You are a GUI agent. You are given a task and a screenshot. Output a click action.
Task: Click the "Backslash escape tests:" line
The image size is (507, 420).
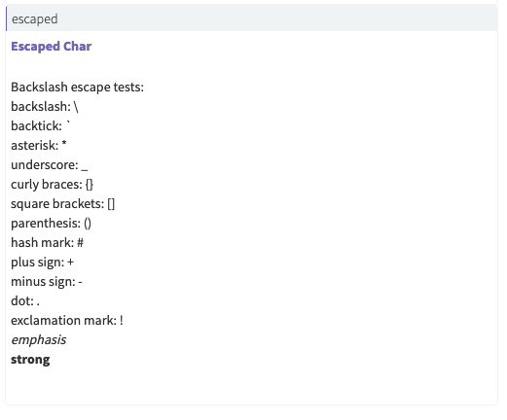point(77,87)
